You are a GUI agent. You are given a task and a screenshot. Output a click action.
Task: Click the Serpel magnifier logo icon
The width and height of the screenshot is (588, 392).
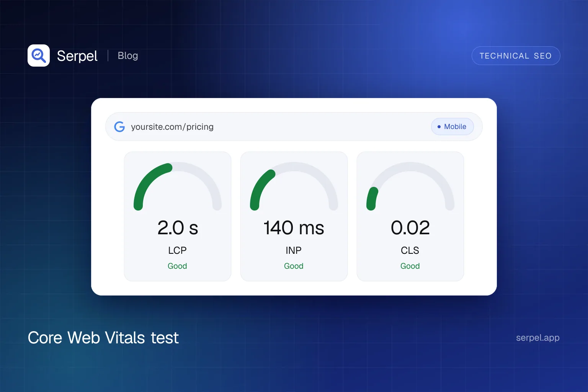click(x=39, y=56)
